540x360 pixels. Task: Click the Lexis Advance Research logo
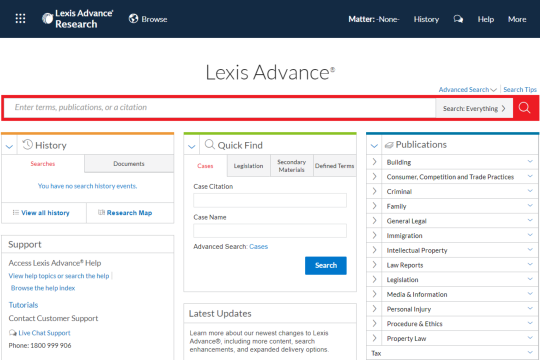(x=77, y=19)
